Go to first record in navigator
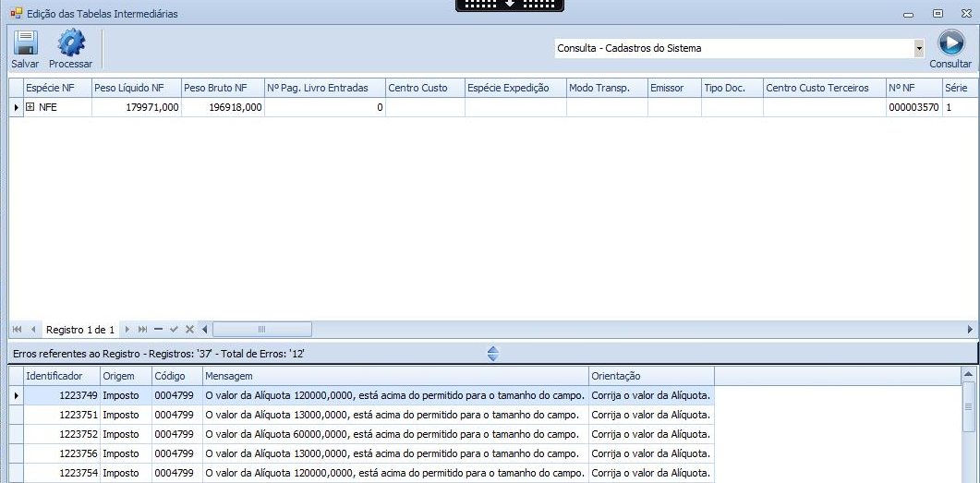 click(18, 330)
